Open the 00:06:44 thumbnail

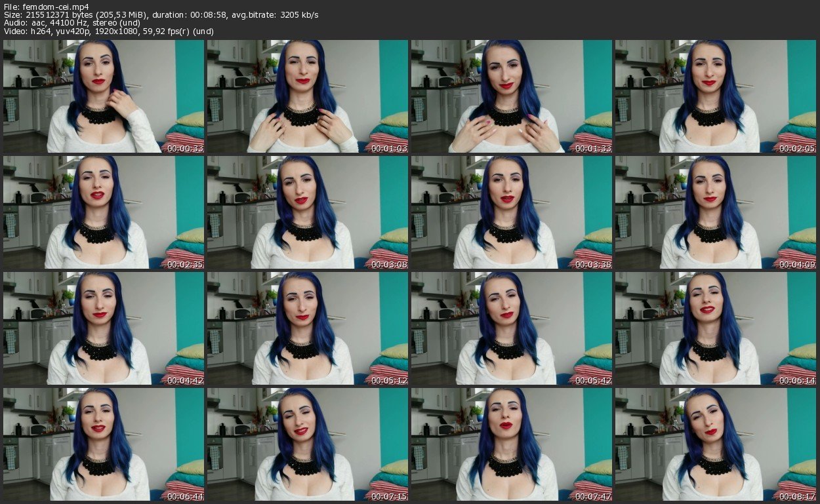point(104,444)
